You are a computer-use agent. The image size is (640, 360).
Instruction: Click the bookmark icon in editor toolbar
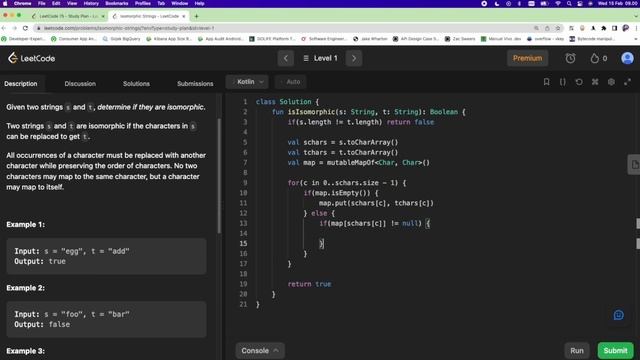[x=546, y=82]
